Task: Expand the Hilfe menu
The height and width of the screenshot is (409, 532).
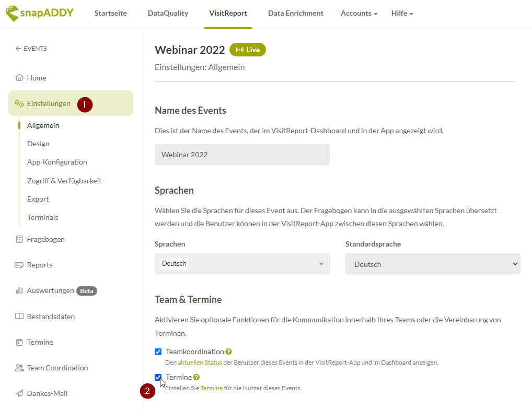Action: point(402,13)
